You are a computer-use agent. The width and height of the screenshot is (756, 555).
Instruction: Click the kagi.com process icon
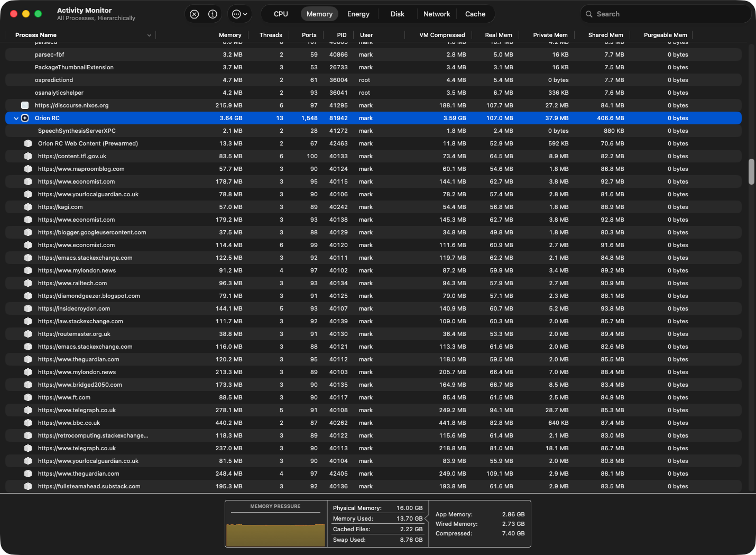[28, 207]
